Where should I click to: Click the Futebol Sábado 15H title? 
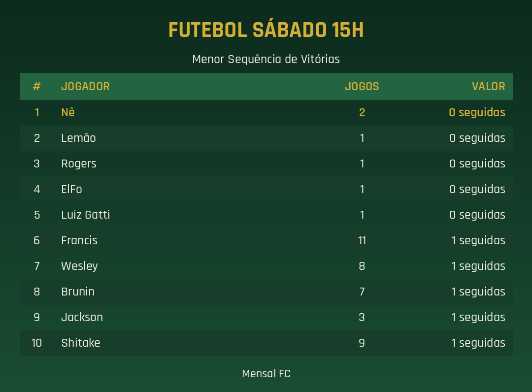point(266,30)
